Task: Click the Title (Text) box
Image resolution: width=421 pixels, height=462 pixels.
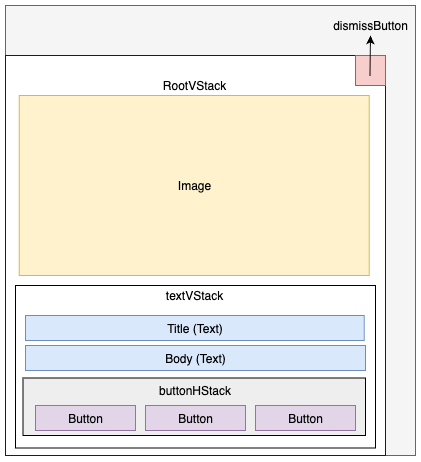Action: [x=195, y=328]
